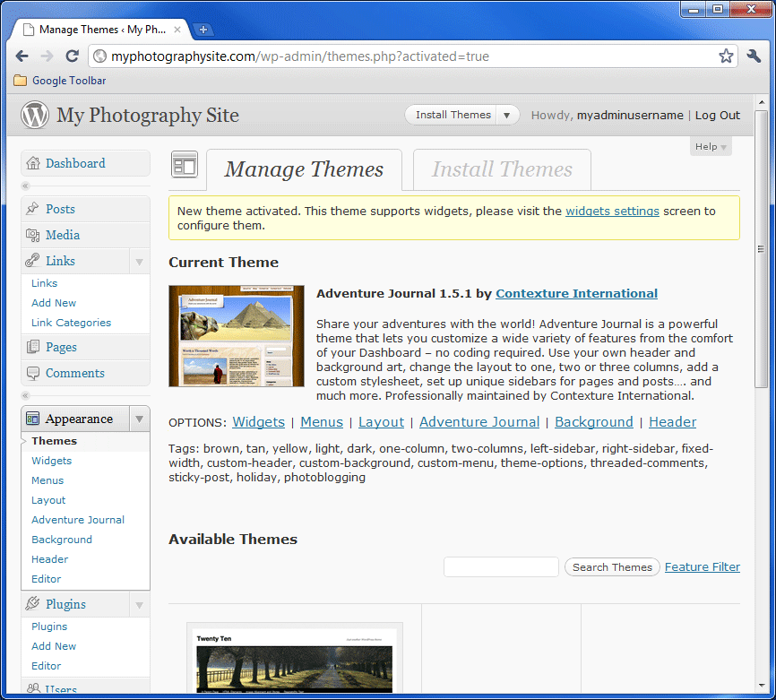The height and width of the screenshot is (700, 776).
Task: Open Layout in Appearance submenu
Action: [48, 500]
